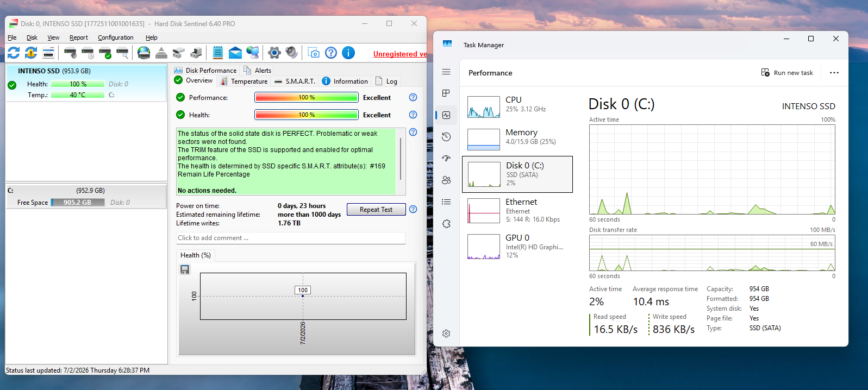Image resolution: width=868 pixels, height=390 pixels.
Task: Click Run new task in Task Manager
Action: [787, 73]
